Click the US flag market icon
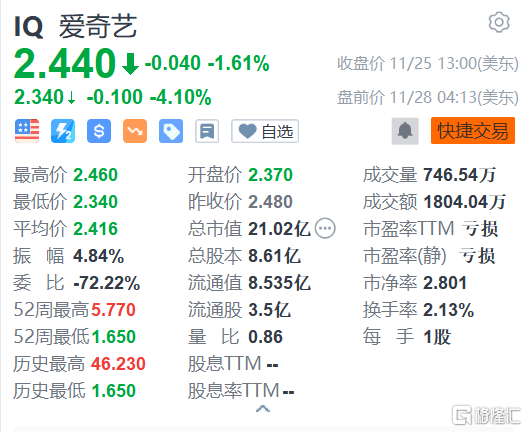Image resolution: width=527 pixels, height=432 pixels. pyautogui.click(x=27, y=131)
